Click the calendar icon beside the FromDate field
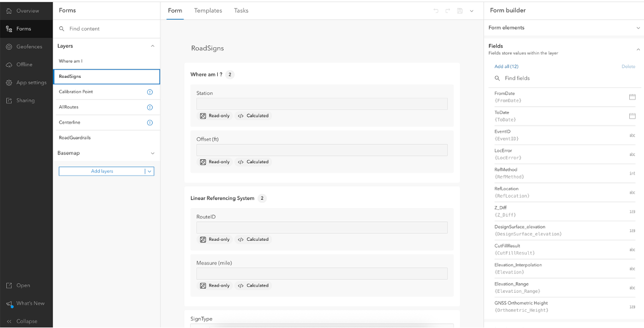Image resolution: width=644 pixels, height=328 pixels. pyautogui.click(x=632, y=97)
